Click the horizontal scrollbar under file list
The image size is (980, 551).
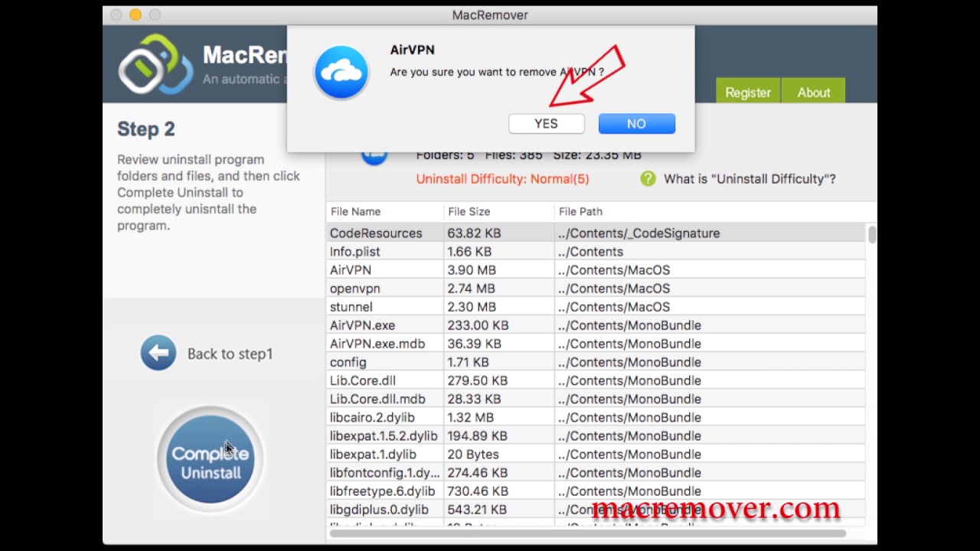click(x=588, y=533)
